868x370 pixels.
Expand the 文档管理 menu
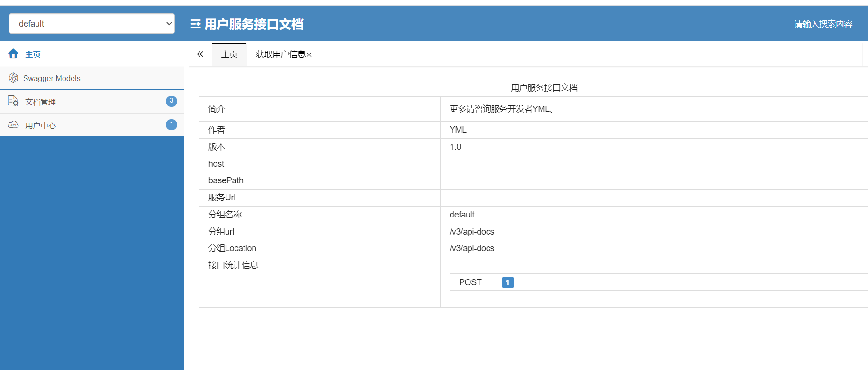pos(92,101)
